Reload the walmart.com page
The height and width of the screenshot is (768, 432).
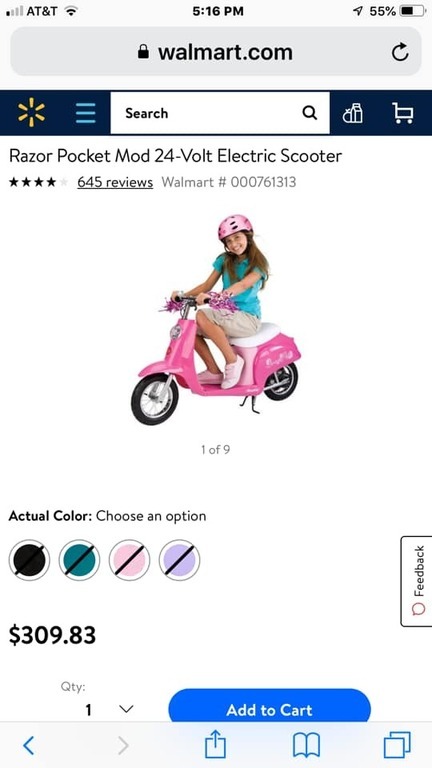click(400, 52)
